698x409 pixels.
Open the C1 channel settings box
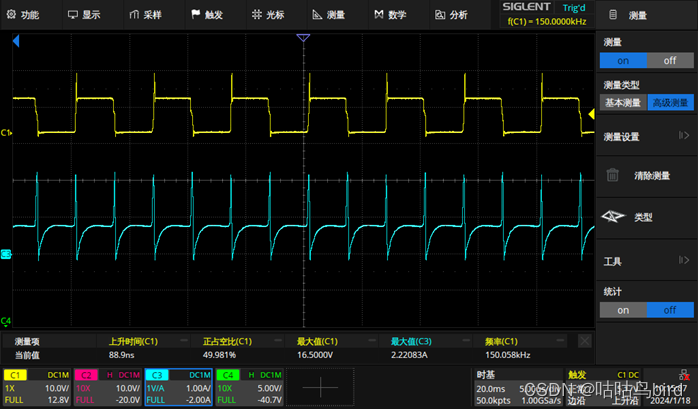point(37,387)
